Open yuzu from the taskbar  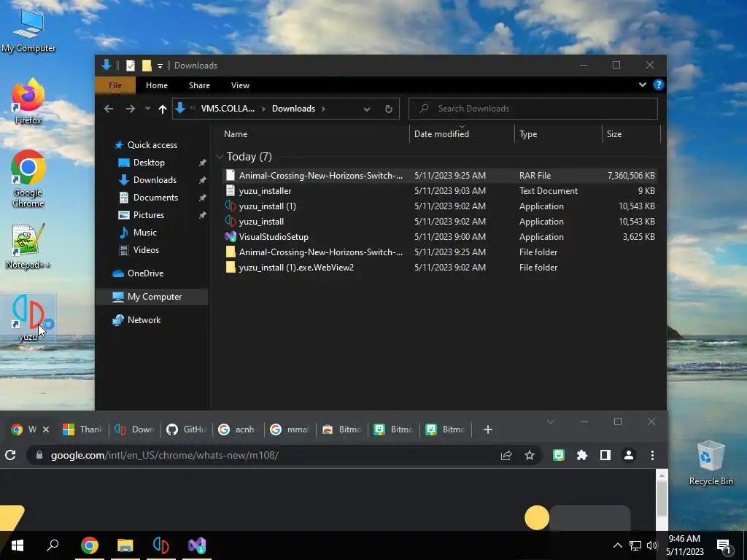(x=161, y=545)
